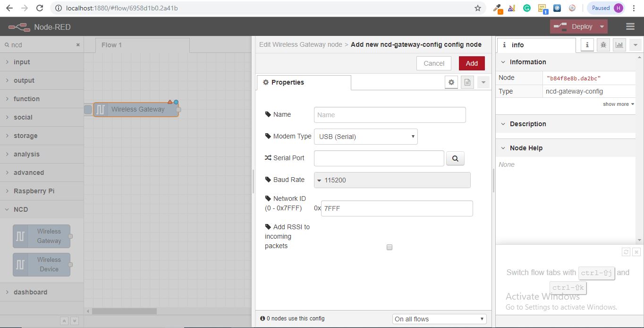
Task: Select the Wireless Device palette node
Action: (42, 265)
